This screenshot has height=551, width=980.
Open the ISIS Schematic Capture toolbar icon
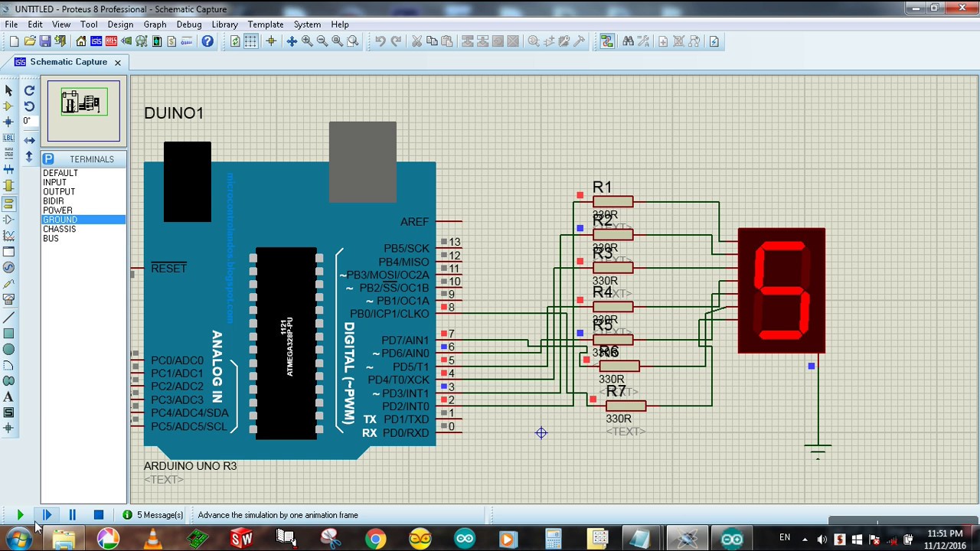pyautogui.click(x=97, y=41)
